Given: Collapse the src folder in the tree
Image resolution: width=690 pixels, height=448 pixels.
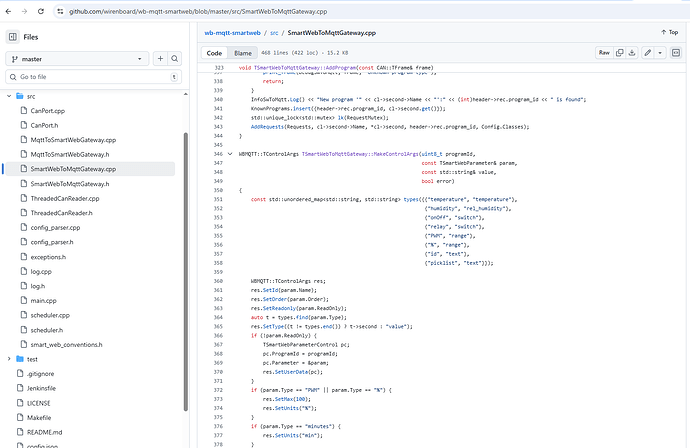Looking at the screenshot, I should click(9, 96).
